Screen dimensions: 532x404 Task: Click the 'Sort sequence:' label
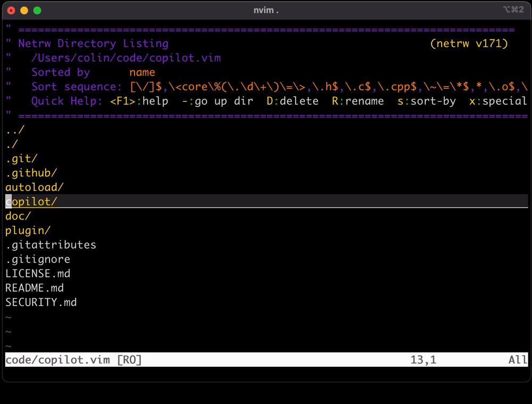pyautogui.click(x=76, y=87)
